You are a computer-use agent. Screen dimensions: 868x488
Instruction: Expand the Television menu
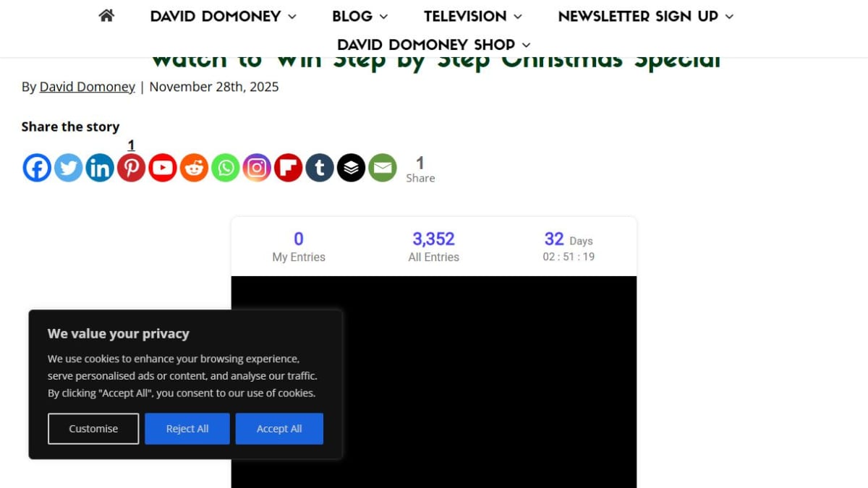[x=473, y=16]
